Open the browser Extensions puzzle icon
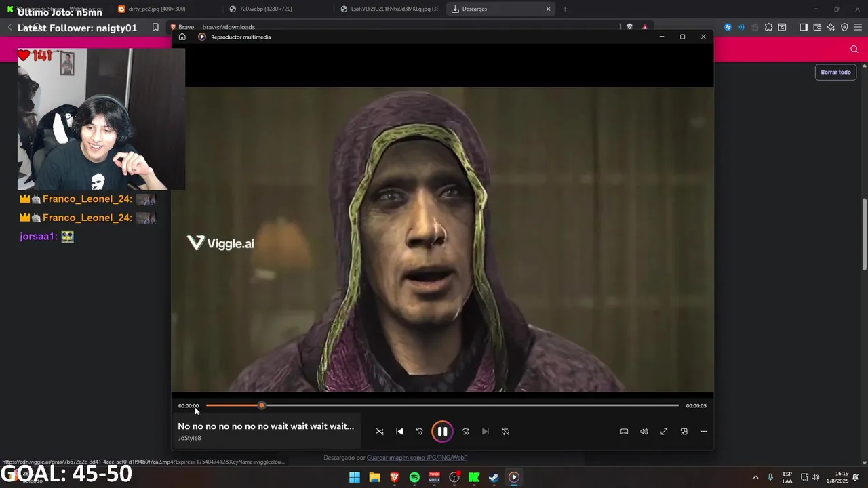 point(768,27)
